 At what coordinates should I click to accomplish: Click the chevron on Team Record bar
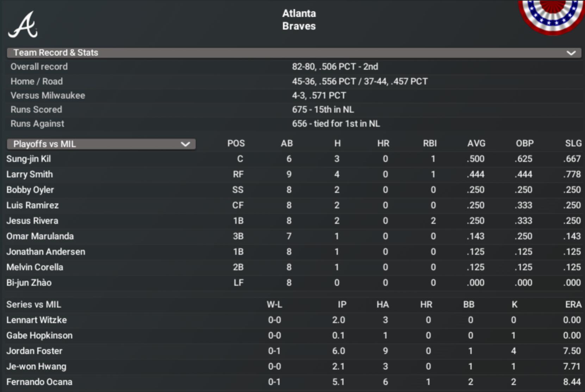click(x=571, y=53)
